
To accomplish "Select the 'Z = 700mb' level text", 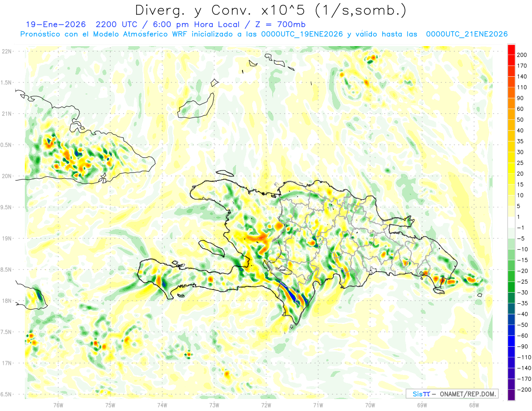I will [x=282, y=24].
